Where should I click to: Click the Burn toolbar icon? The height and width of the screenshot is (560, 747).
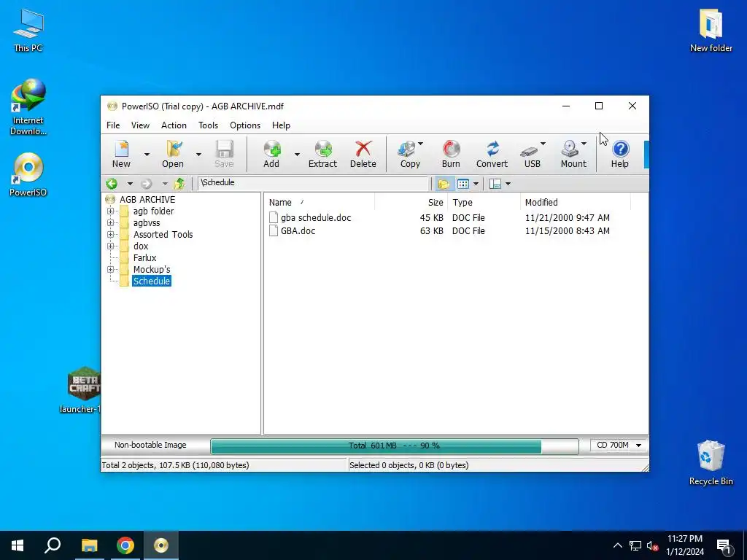click(451, 154)
